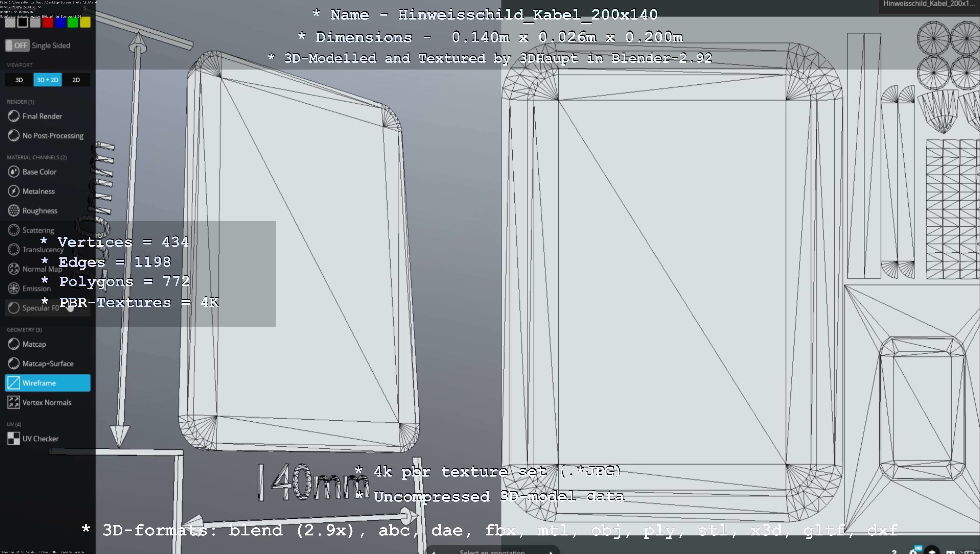The width and height of the screenshot is (980, 554).
Task: Show Vertex Normals view
Action: tap(46, 403)
